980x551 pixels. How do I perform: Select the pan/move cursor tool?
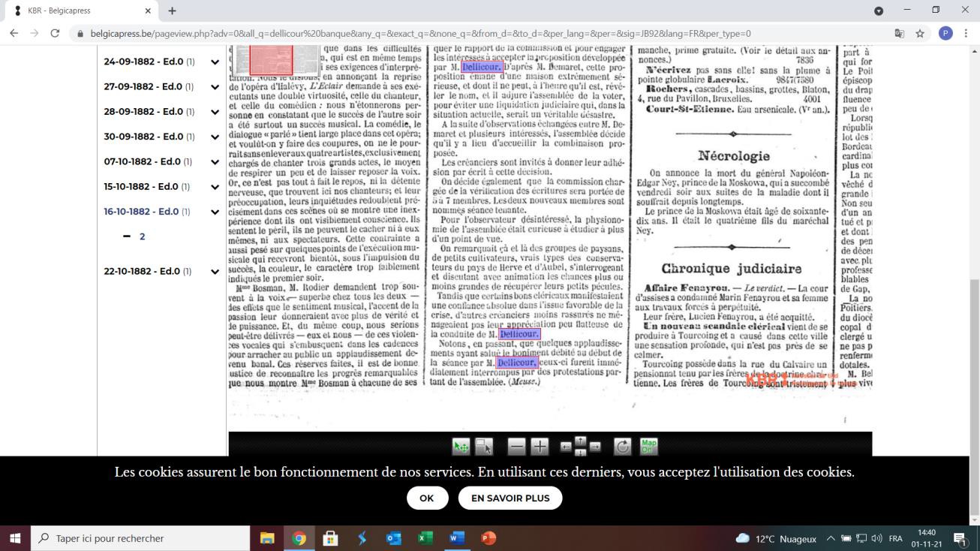(461, 447)
